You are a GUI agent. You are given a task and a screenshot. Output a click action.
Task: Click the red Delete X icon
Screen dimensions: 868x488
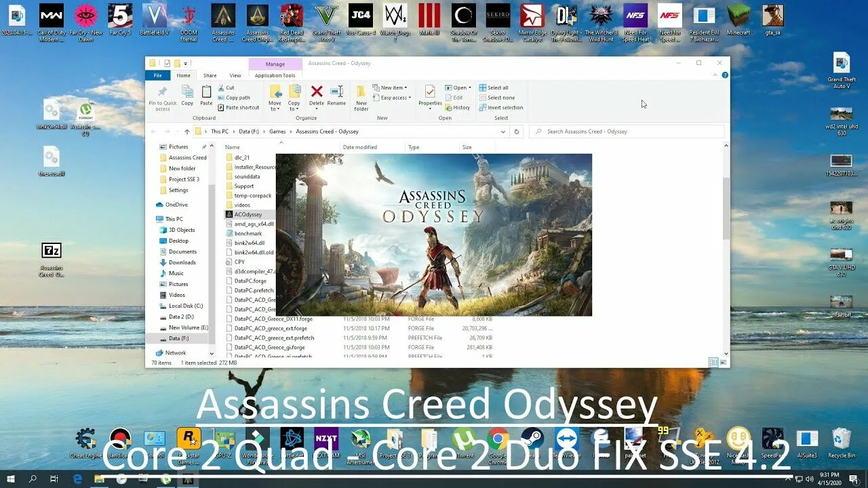click(317, 91)
